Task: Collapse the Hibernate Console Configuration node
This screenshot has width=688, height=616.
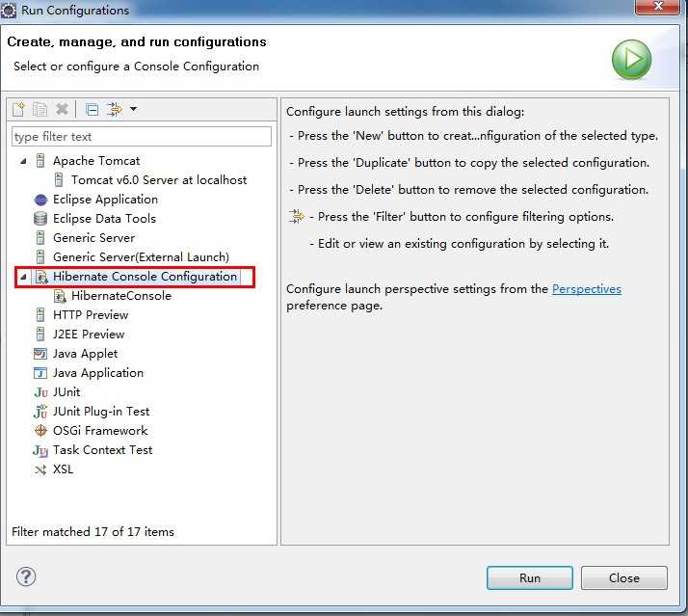Action: [24, 277]
